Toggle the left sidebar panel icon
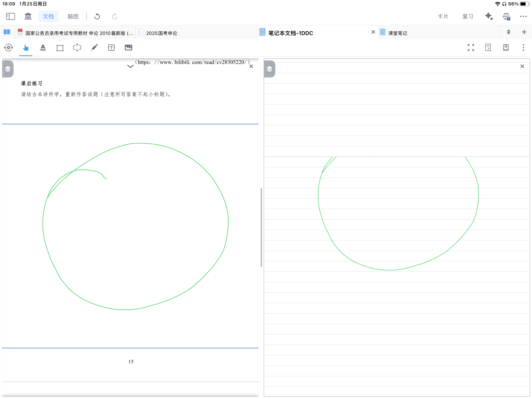Screen dimensions: 532x399 [x=10, y=16]
